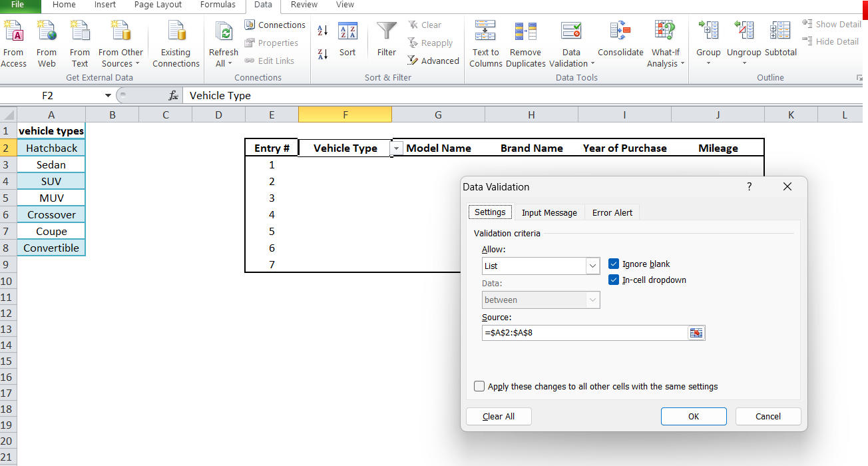Switch to the View ribbon tab
The image size is (868, 466).
[345, 5]
